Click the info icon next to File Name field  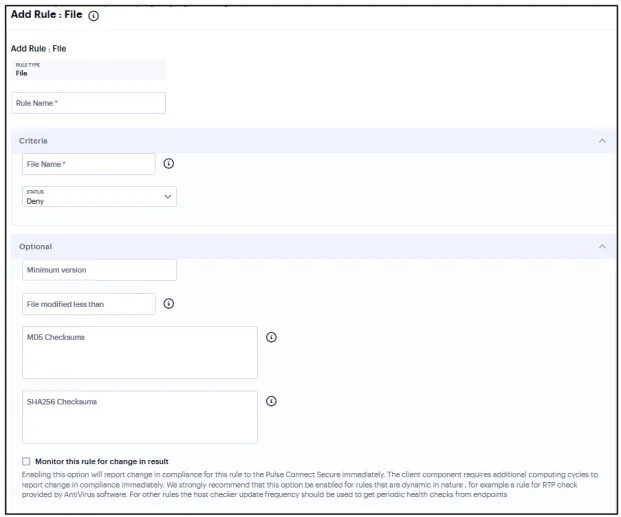169,163
